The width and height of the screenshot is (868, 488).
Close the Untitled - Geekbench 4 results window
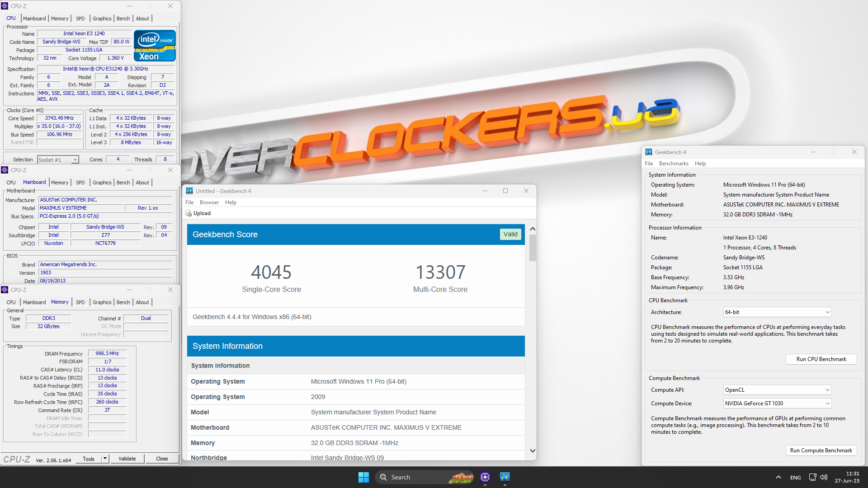click(x=526, y=191)
